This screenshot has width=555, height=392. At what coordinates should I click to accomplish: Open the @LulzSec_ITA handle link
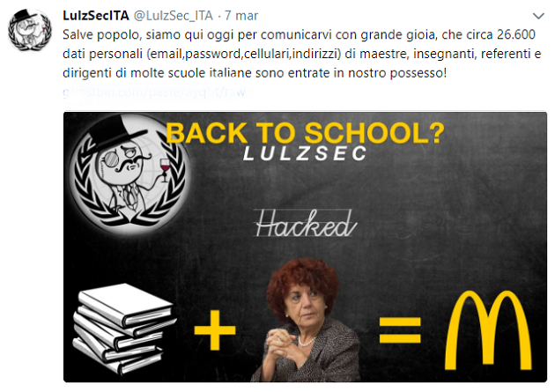coord(174,16)
